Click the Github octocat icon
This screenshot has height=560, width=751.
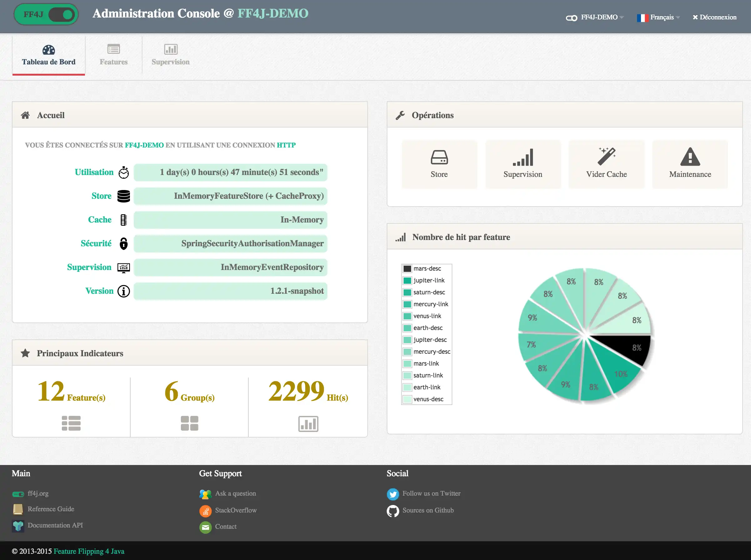point(393,511)
